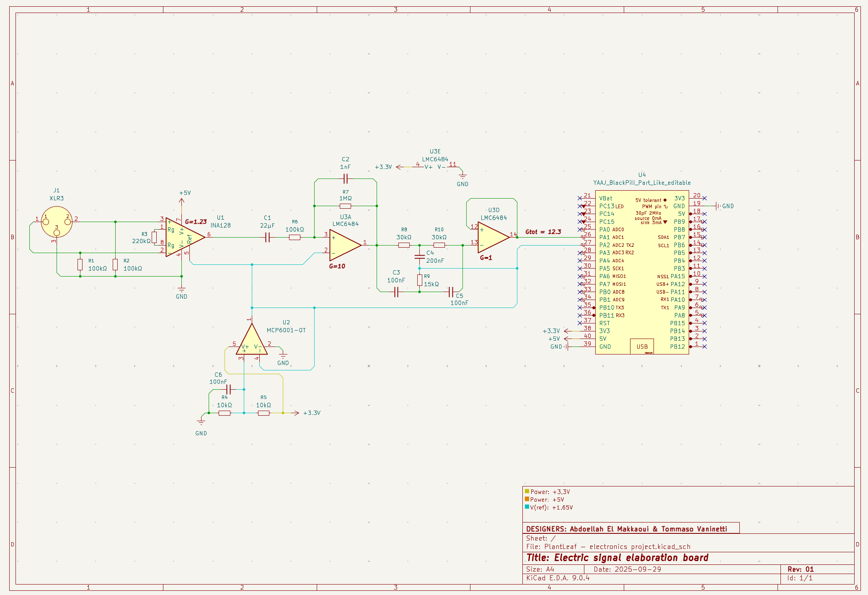Click the U3E LMC6484 power unit symbol

pos(435,167)
